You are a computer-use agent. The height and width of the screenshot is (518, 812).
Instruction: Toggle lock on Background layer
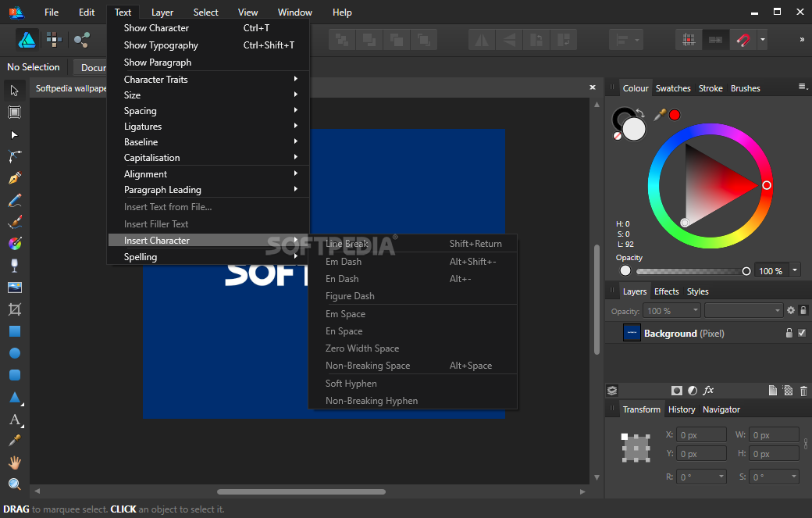coord(789,333)
